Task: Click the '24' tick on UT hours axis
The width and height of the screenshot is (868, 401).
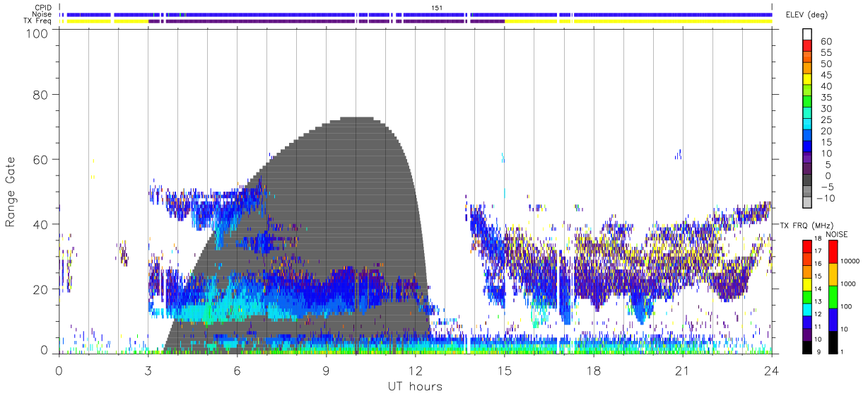Action: click(x=772, y=371)
